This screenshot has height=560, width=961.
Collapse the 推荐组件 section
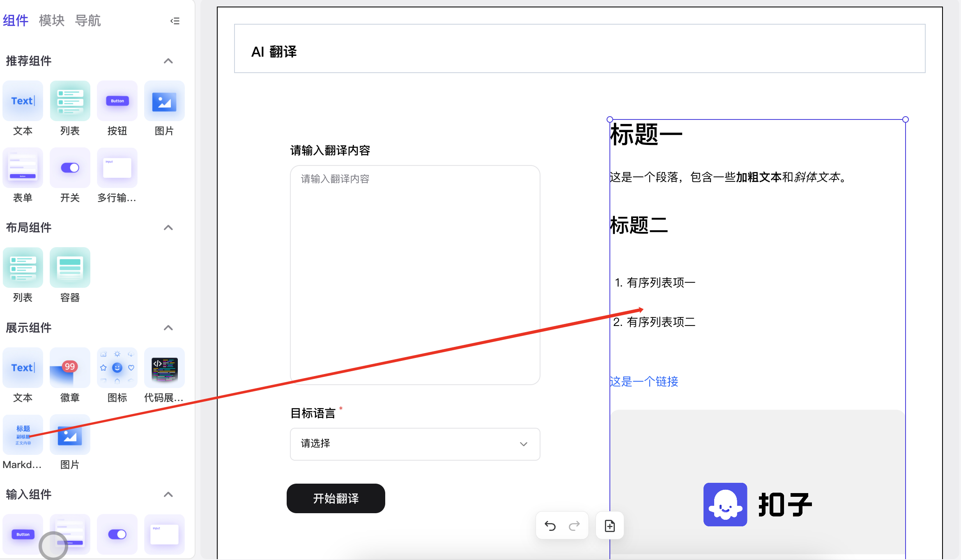pos(168,61)
